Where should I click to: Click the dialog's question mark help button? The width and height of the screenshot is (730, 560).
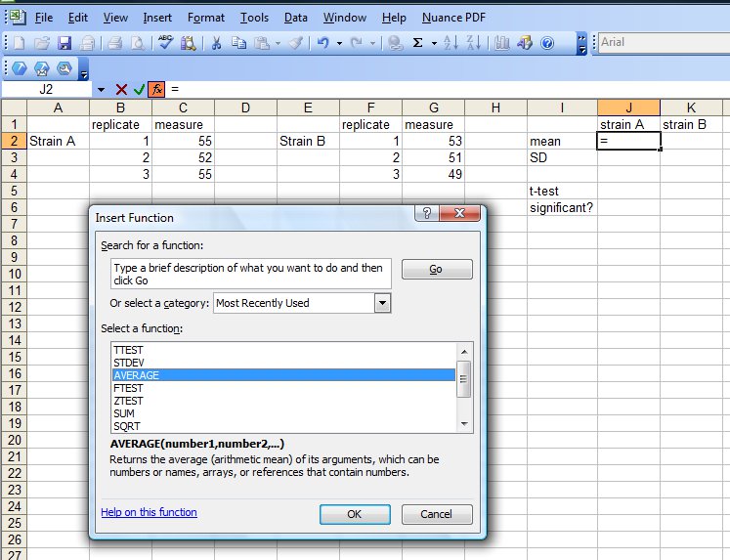[426, 213]
